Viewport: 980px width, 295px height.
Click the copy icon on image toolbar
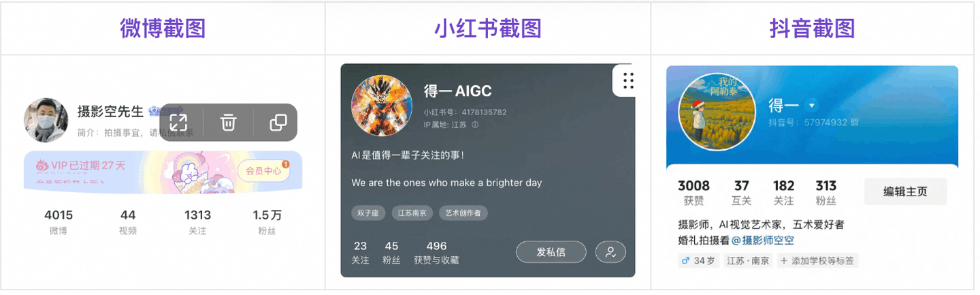click(x=278, y=123)
